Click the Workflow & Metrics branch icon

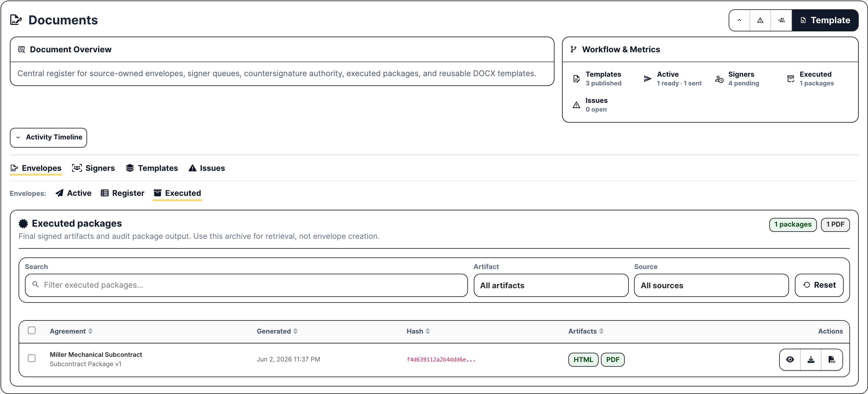(574, 50)
